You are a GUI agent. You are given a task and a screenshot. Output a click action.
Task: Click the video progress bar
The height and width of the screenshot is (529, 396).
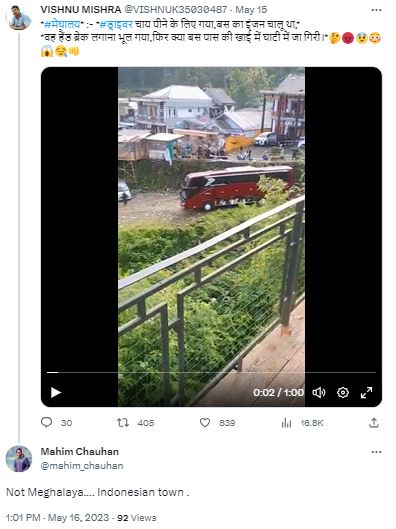pyautogui.click(x=211, y=372)
